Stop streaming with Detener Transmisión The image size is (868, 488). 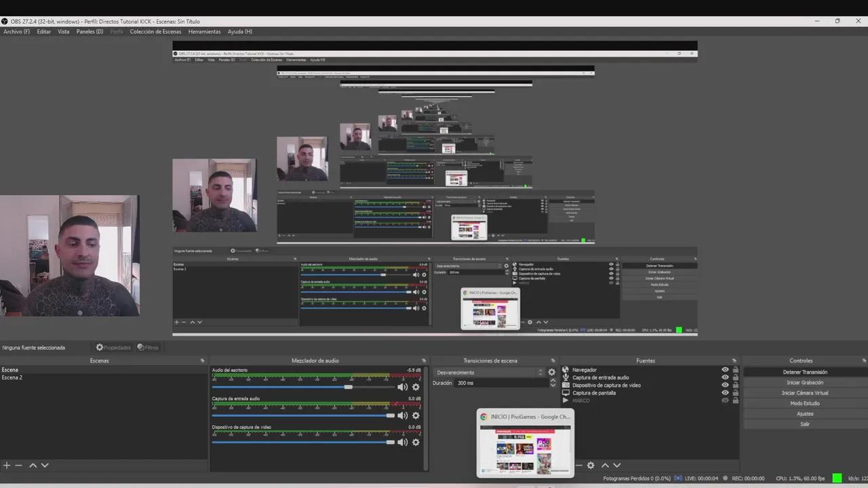805,372
